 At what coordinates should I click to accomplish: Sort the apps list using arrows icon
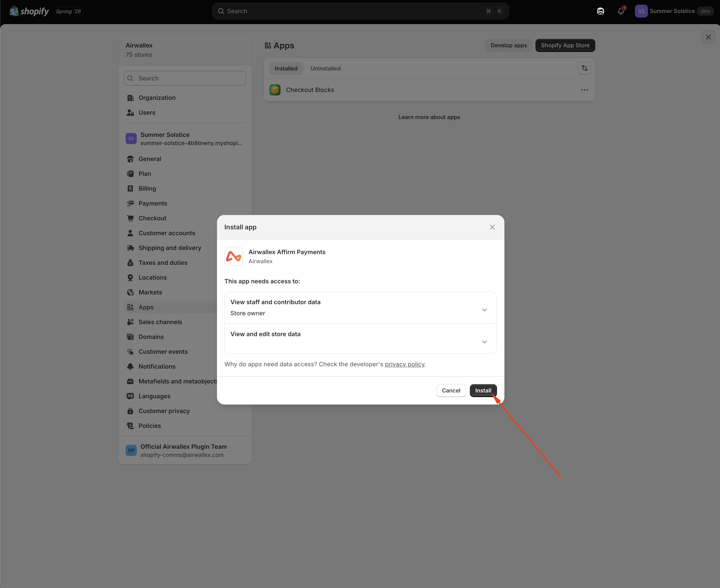click(584, 68)
